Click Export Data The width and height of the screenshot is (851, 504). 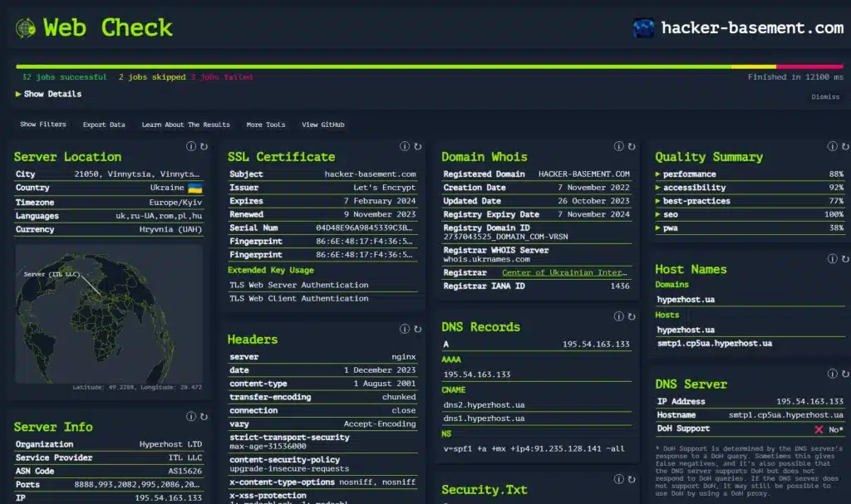[x=104, y=125]
